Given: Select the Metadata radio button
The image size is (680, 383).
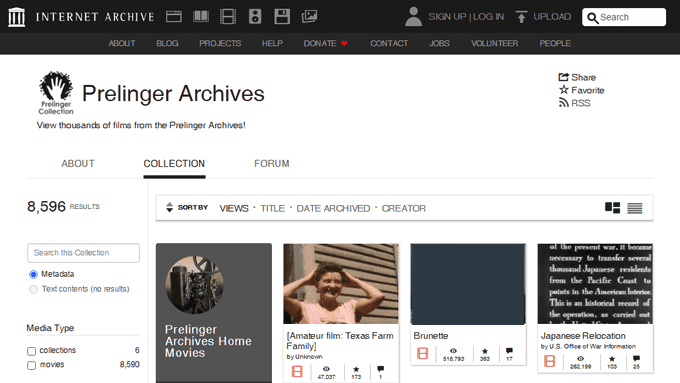Looking at the screenshot, I should (33, 275).
